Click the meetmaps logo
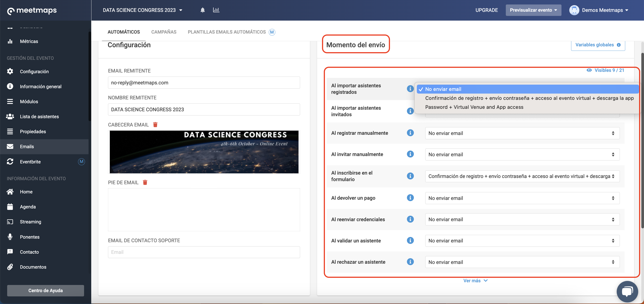The width and height of the screenshot is (644, 304). pos(32,11)
